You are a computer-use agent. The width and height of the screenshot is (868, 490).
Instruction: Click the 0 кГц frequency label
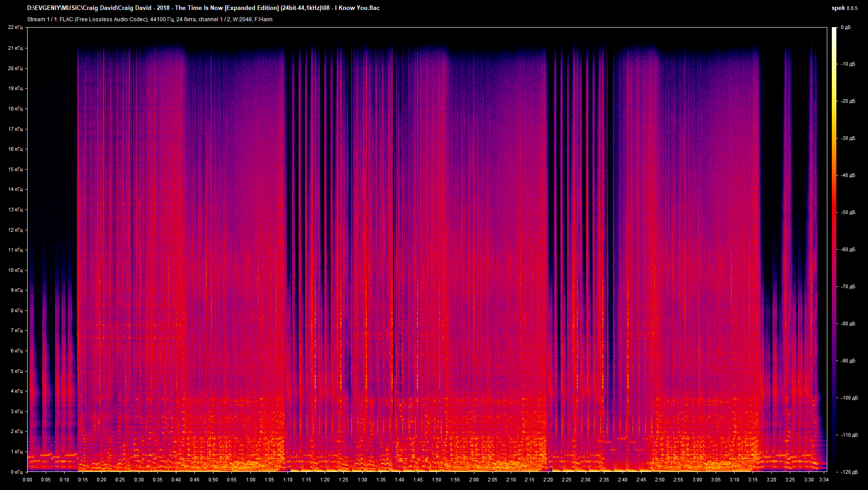pos(17,472)
